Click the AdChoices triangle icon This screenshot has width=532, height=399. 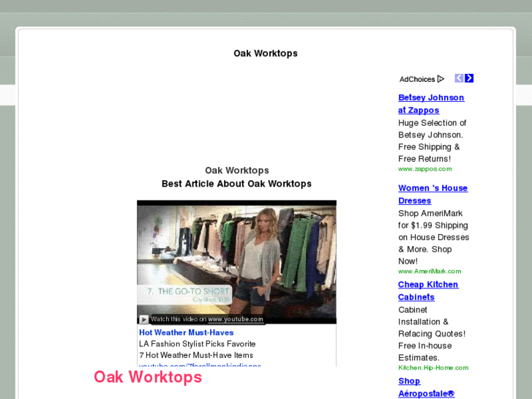(441, 79)
